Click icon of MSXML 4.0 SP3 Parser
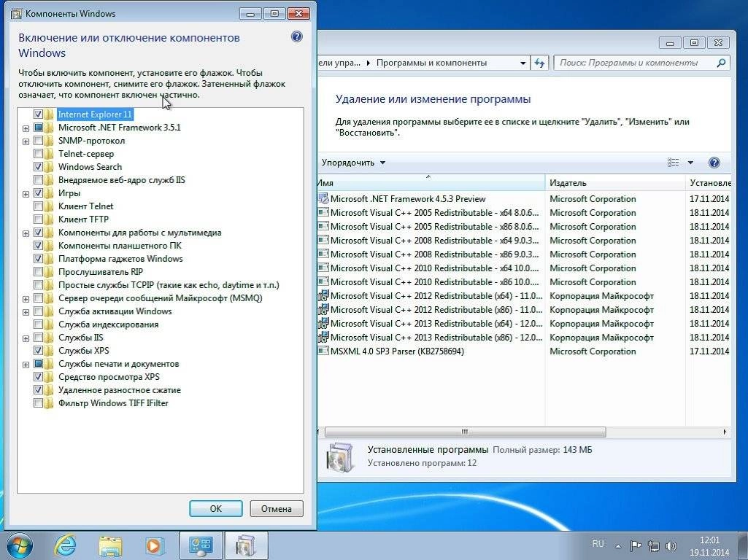The height and width of the screenshot is (560, 748). point(323,351)
